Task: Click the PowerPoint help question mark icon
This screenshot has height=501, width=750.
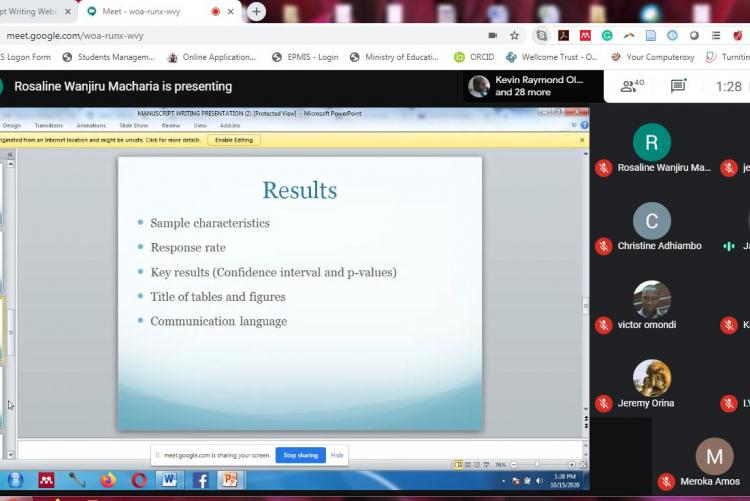Action: click(584, 125)
